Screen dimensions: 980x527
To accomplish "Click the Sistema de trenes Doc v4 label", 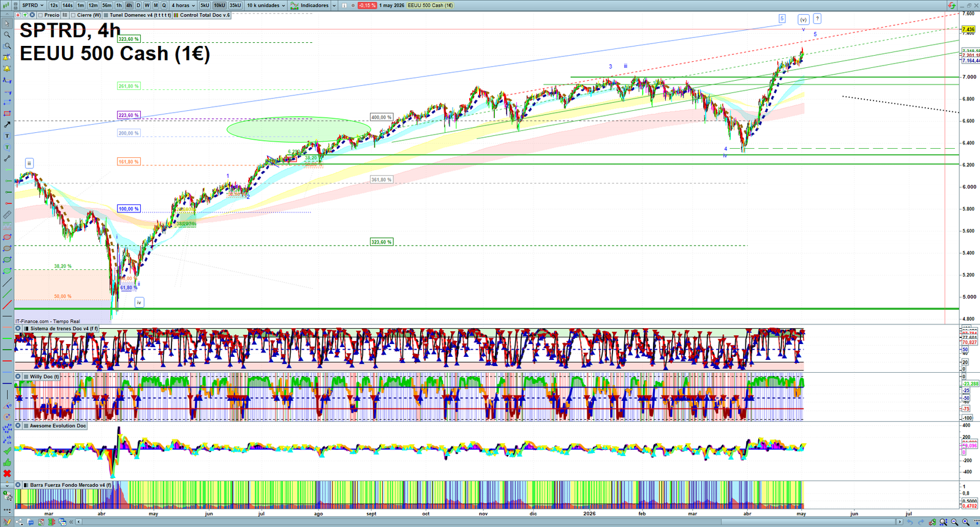I will coord(64,329).
